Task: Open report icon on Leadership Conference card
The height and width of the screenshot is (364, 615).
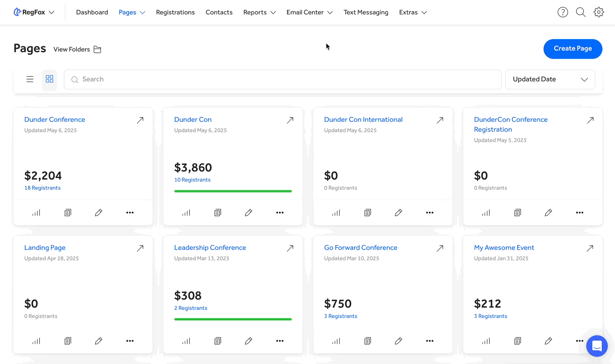Action: click(218, 341)
